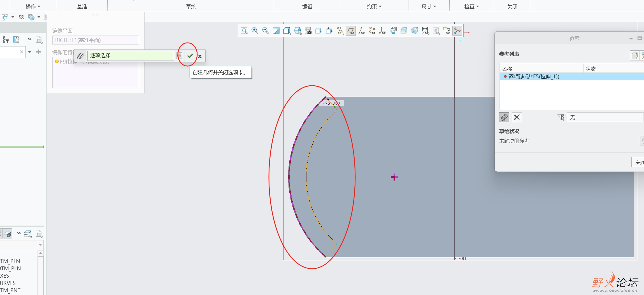
Task: Open the 草绘 ribbon group
Action: 191,6
